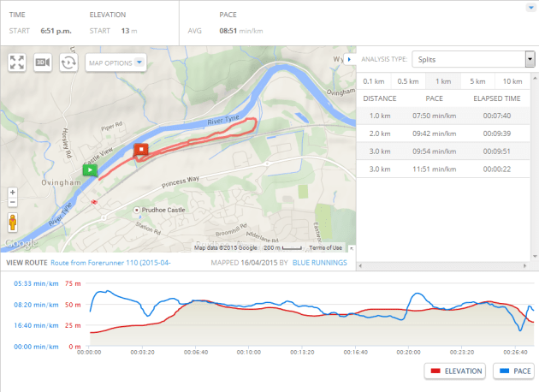Zoom out on the map
539x392 pixels.
point(12,203)
